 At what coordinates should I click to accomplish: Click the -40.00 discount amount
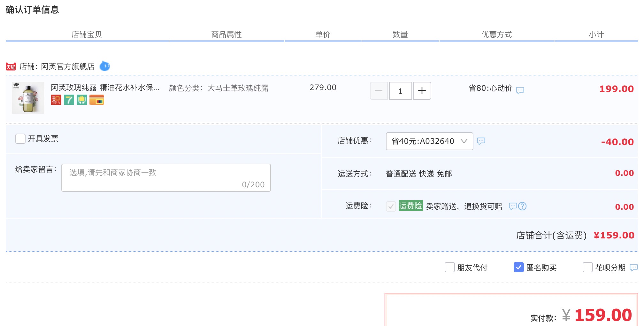(x=617, y=142)
